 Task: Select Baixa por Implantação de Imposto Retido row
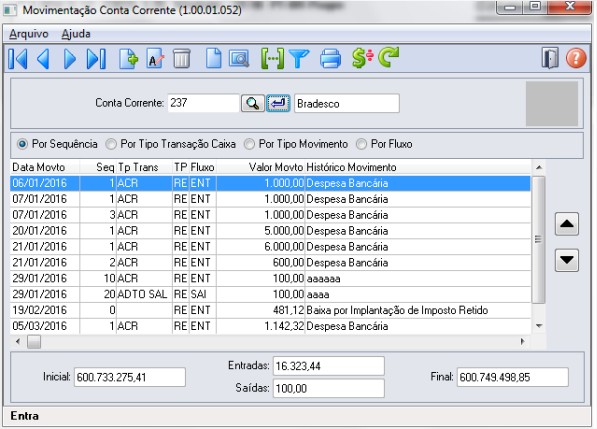(x=270, y=310)
